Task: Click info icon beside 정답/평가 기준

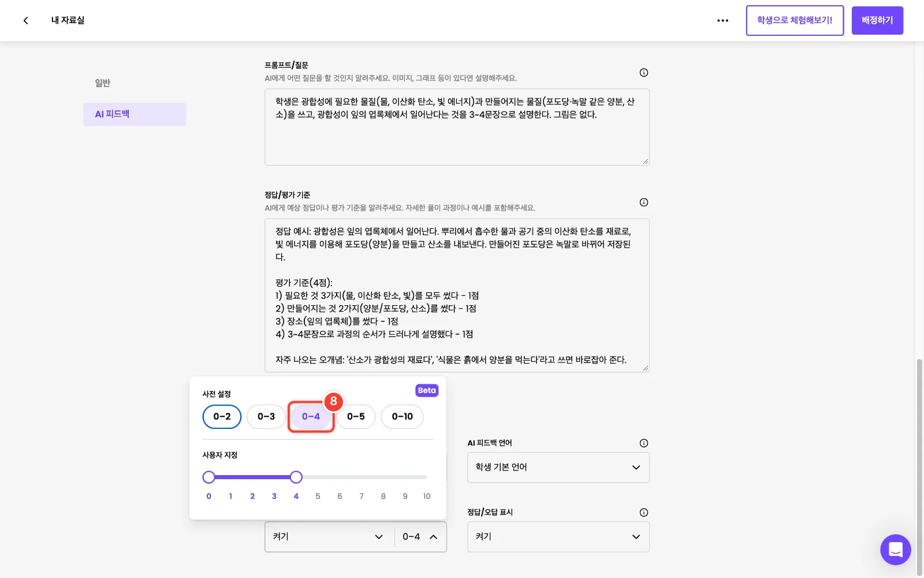Action: pyautogui.click(x=643, y=202)
